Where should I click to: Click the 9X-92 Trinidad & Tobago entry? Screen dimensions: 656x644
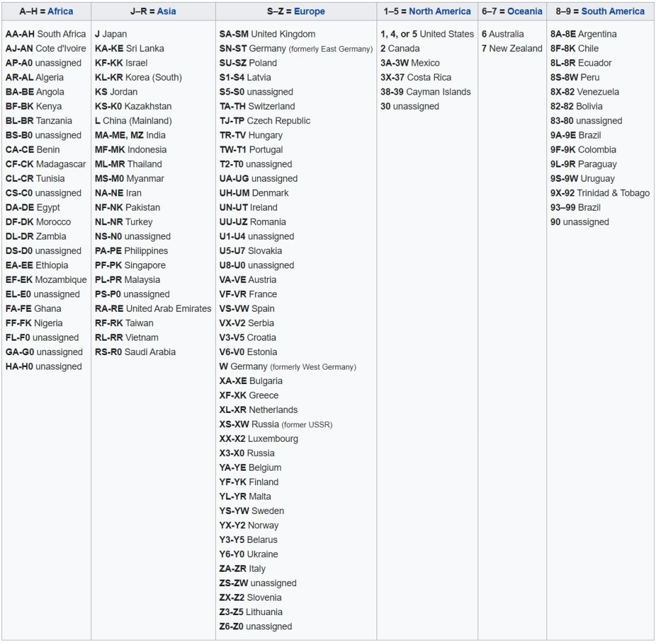600,193
